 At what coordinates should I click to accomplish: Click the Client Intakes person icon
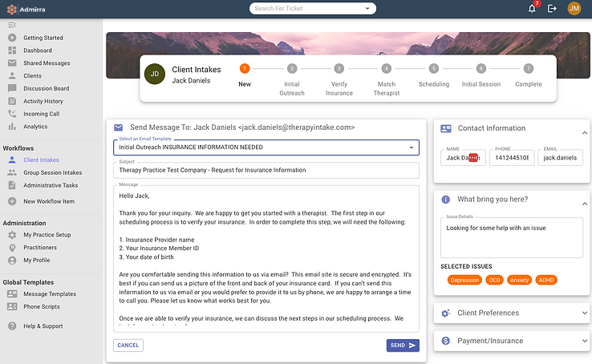tap(12, 160)
